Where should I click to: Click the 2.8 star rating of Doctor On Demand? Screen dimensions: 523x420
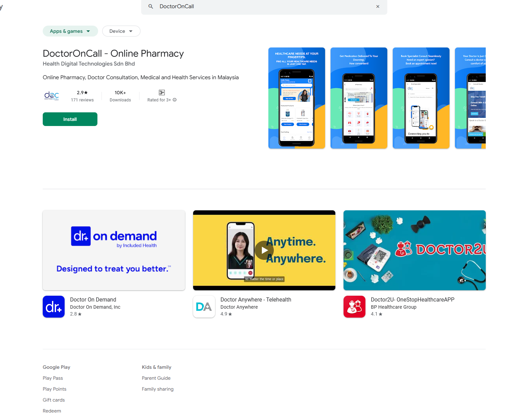pos(76,314)
